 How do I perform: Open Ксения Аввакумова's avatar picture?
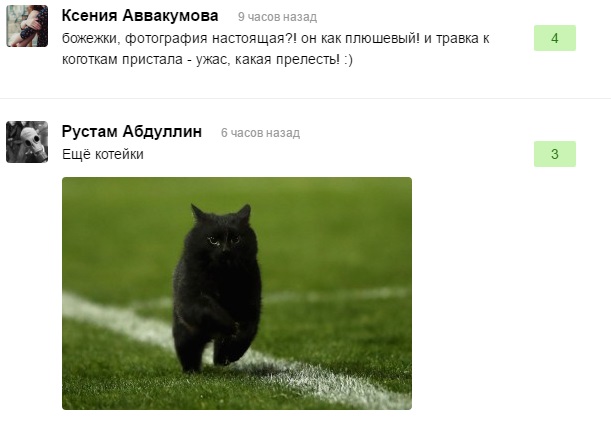tap(27, 26)
